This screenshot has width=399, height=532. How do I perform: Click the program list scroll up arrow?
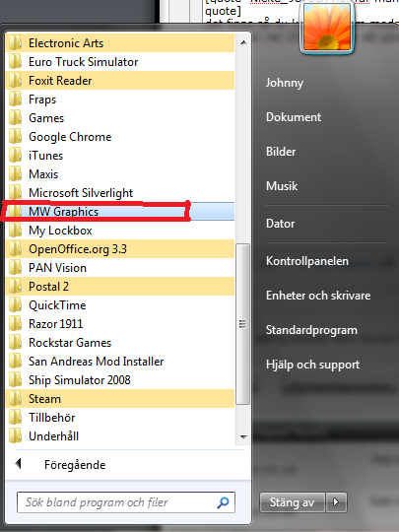pos(243,42)
